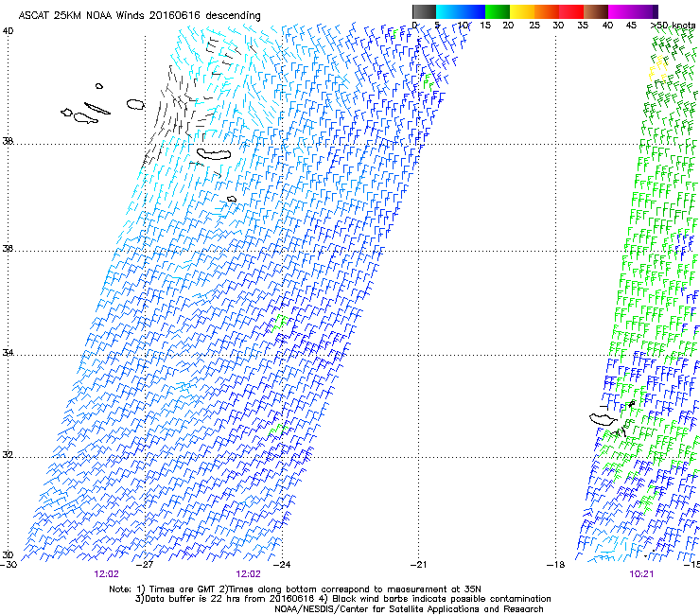This screenshot has height=615, width=700.
Task: Click the green 15-20 knots color swatch
Action: pyautogui.click(x=498, y=11)
